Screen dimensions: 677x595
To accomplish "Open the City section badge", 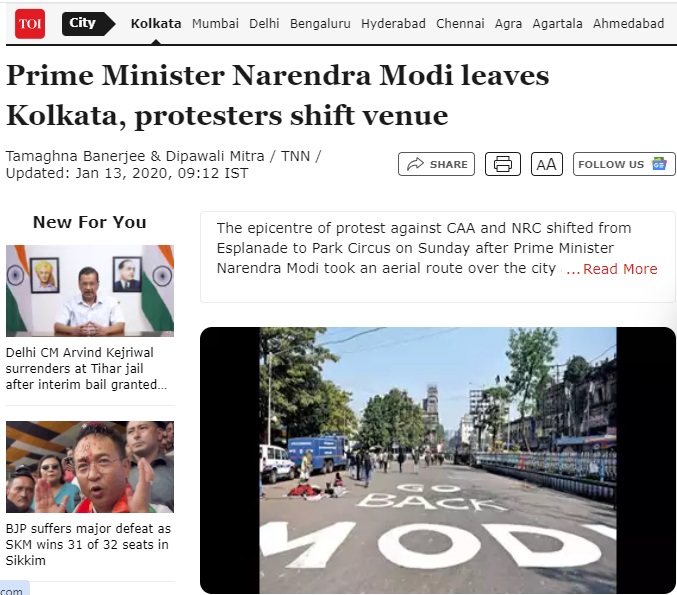I will click(89, 23).
